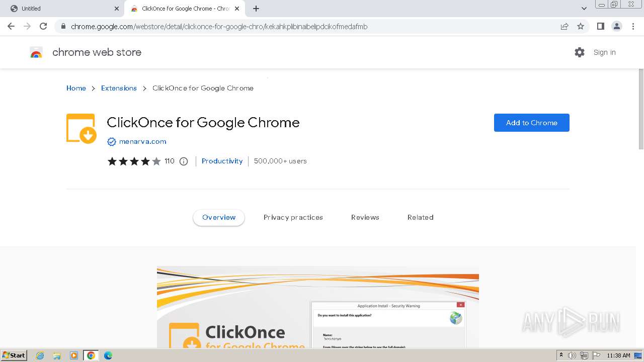Click the Chrome Web Store rainbow logo
Image resolution: width=644 pixels, height=362 pixels.
coord(36,52)
